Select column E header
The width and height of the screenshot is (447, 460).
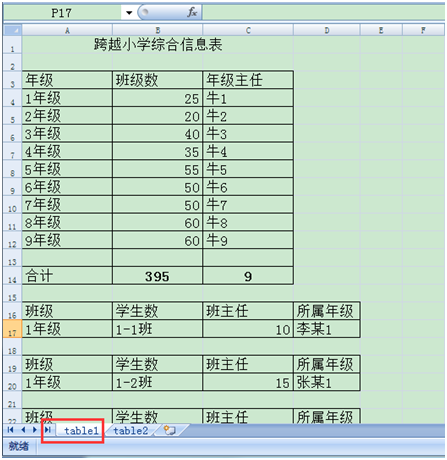point(381,30)
